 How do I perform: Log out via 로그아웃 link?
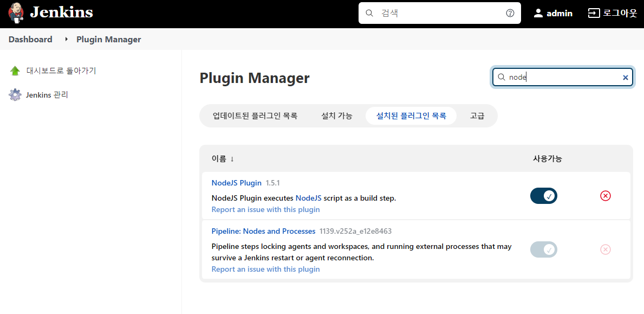(x=613, y=13)
